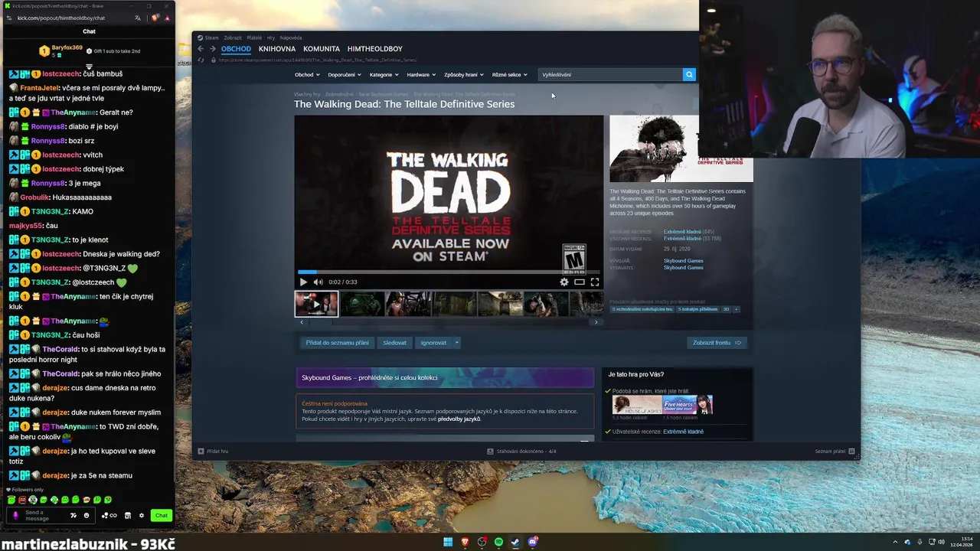
Task: Open OBS icon in taskbar
Action: click(x=482, y=542)
